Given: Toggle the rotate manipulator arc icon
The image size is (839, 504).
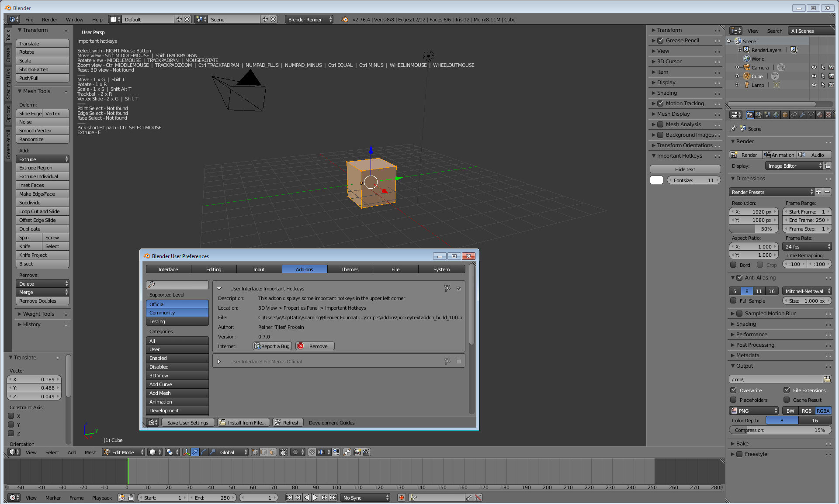Looking at the screenshot, I should tap(204, 452).
